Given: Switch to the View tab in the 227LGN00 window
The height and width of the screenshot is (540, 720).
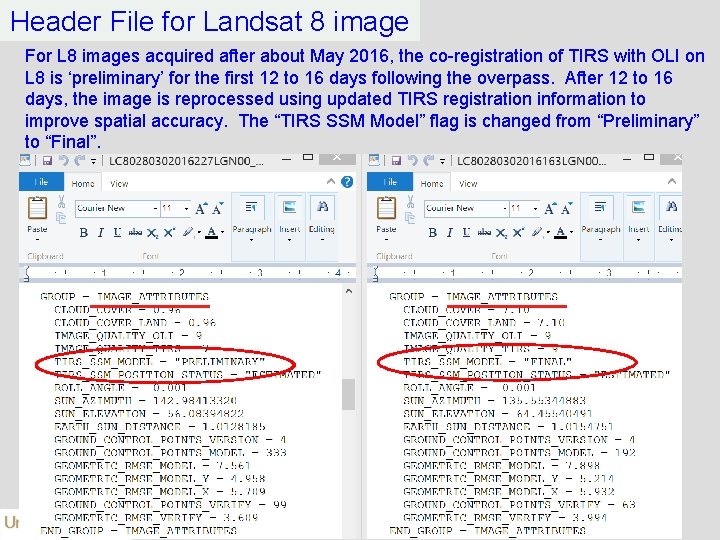Looking at the screenshot, I should tap(119, 184).
